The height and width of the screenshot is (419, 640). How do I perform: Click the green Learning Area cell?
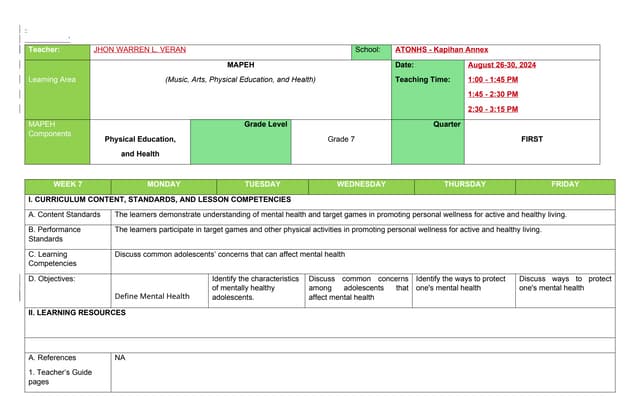57,80
